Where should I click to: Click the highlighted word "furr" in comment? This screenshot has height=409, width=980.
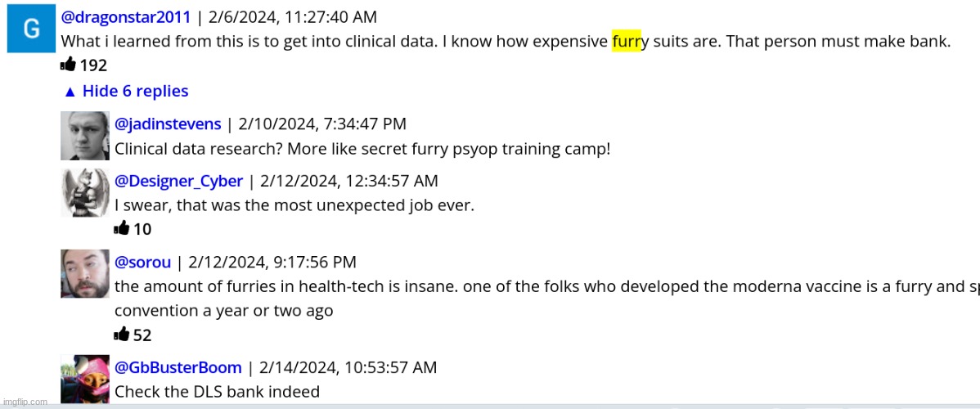click(626, 42)
